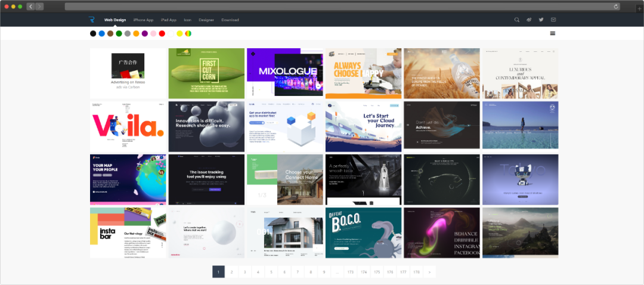
Task: Open A perfectly smooth taste thumbnail
Action: click(x=364, y=179)
